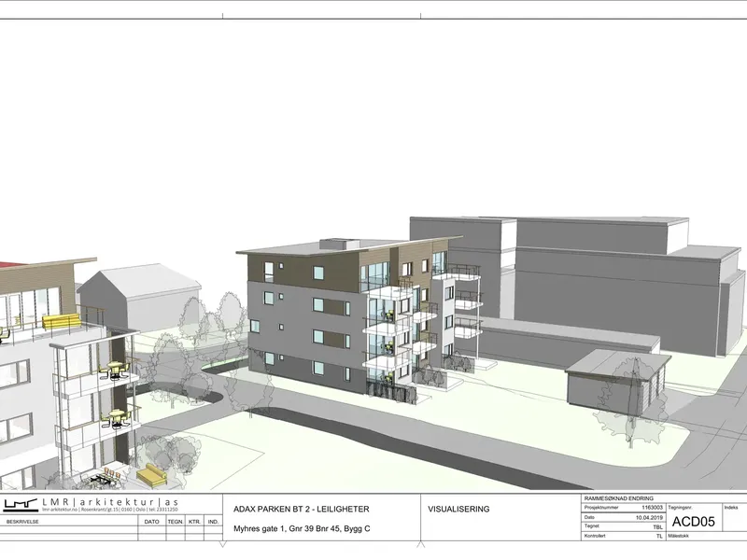Click the 'TBL' drawn-by initials

pos(657,527)
